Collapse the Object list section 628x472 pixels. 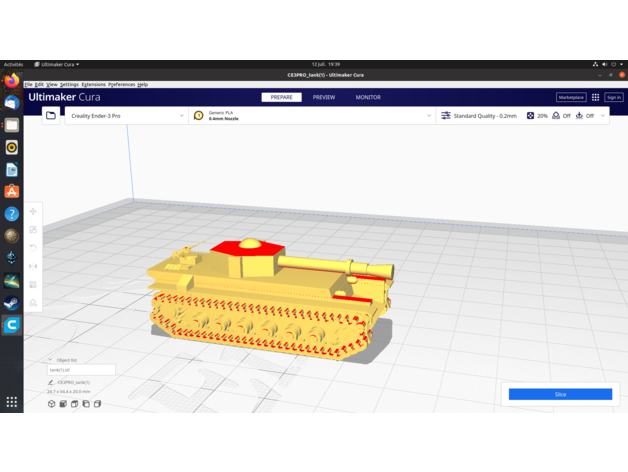pyautogui.click(x=51, y=360)
